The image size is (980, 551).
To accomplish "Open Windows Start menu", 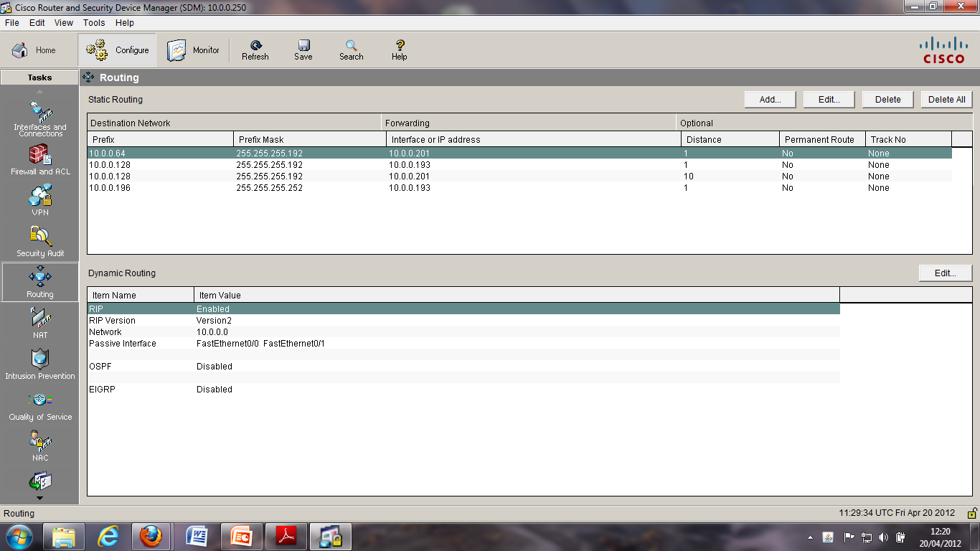I will [19, 537].
